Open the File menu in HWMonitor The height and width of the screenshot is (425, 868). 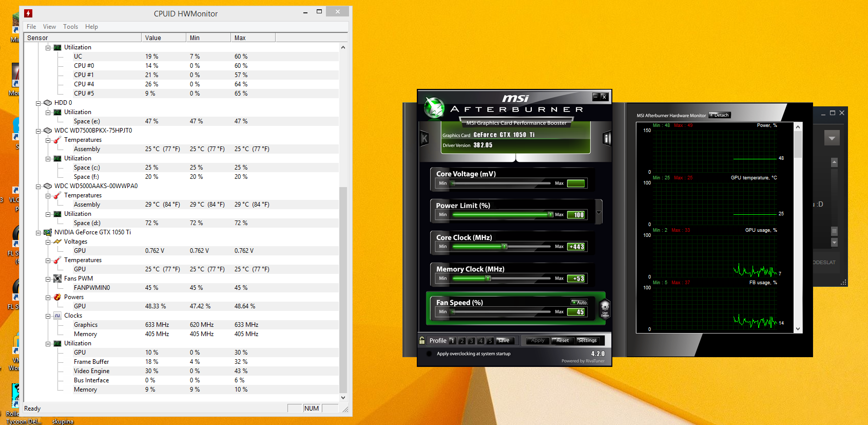(x=31, y=27)
